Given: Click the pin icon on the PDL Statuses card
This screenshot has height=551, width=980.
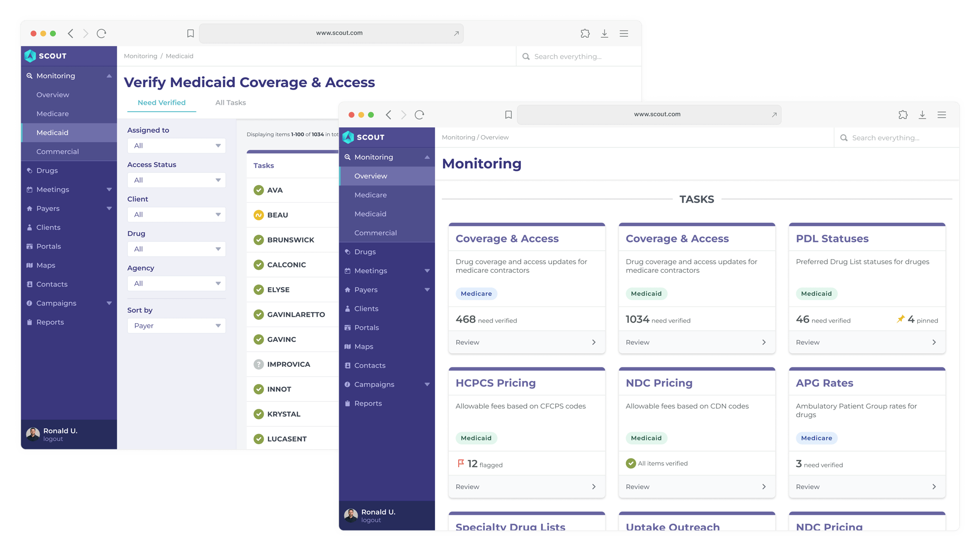Looking at the screenshot, I should click(900, 319).
